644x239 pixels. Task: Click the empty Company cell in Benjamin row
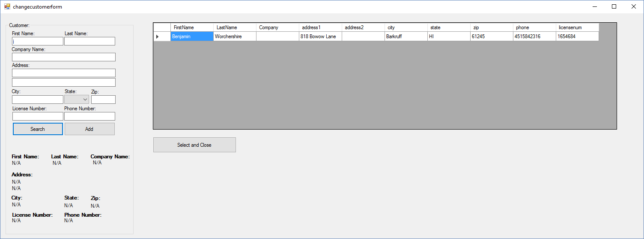click(x=277, y=36)
